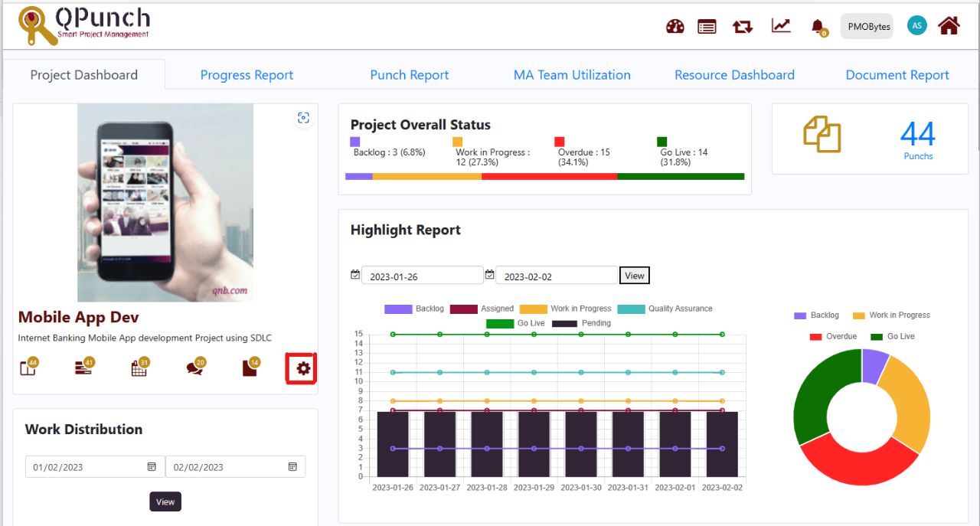
Task: Open the line chart icon in header
Action: (781, 26)
